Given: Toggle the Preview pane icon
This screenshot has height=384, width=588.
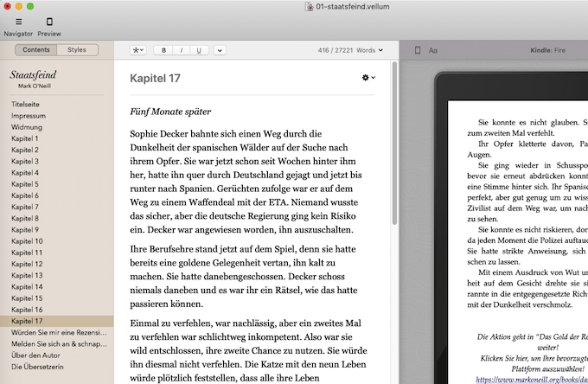Looking at the screenshot, I should (x=49, y=22).
